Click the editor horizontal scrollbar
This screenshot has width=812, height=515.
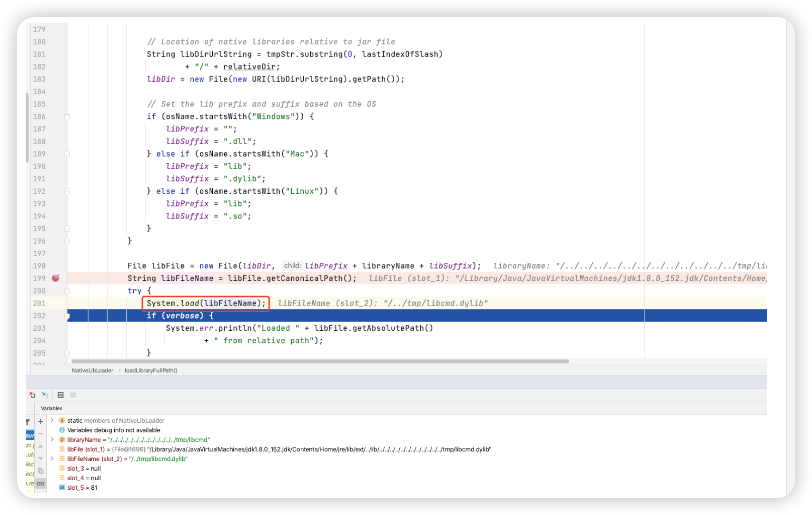320,361
